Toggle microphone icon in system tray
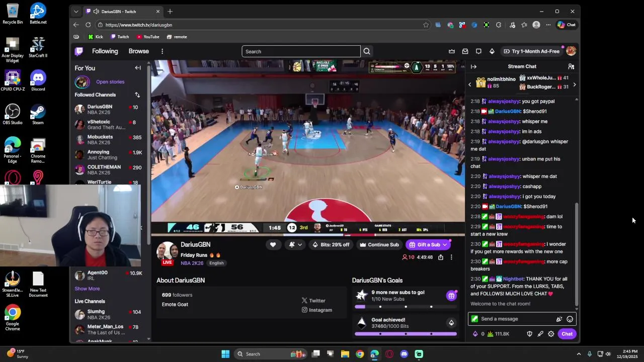This screenshot has width=644, height=362. 589,354
